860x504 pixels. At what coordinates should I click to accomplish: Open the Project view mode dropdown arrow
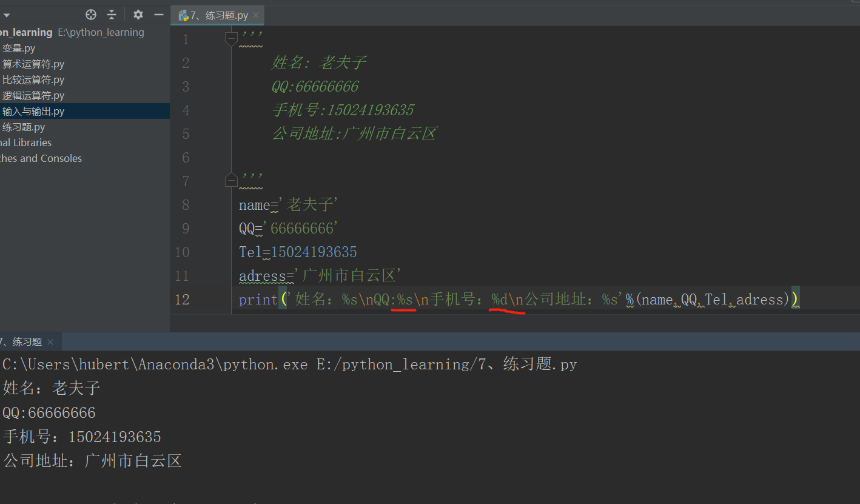(6, 14)
